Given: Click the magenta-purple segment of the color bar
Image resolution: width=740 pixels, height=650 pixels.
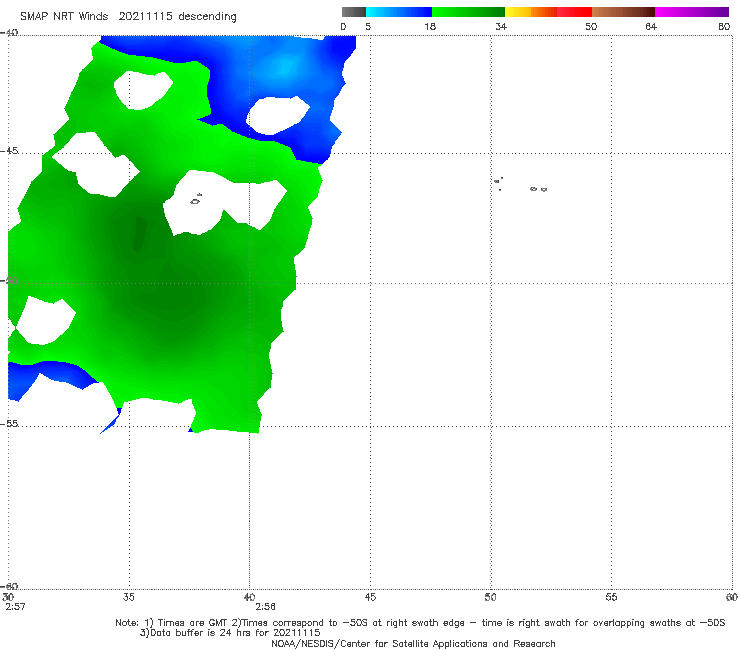Looking at the screenshot, I should (x=692, y=12).
